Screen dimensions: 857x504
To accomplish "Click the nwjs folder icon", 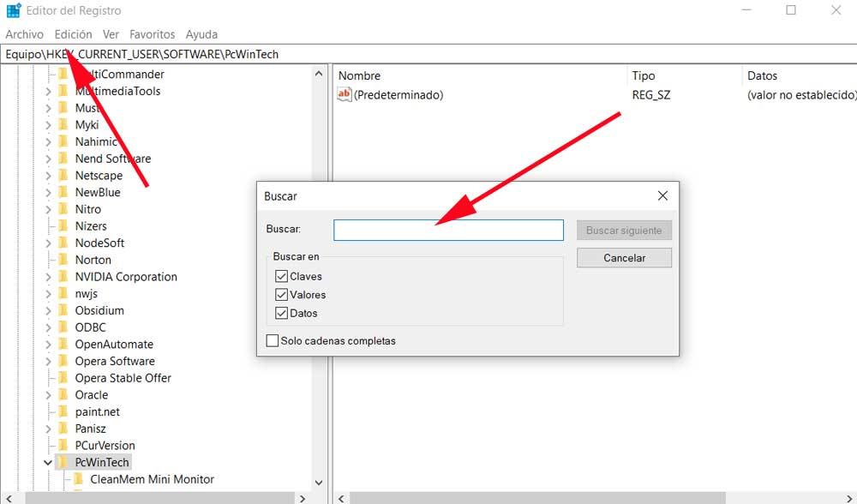I will pos(63,293).
